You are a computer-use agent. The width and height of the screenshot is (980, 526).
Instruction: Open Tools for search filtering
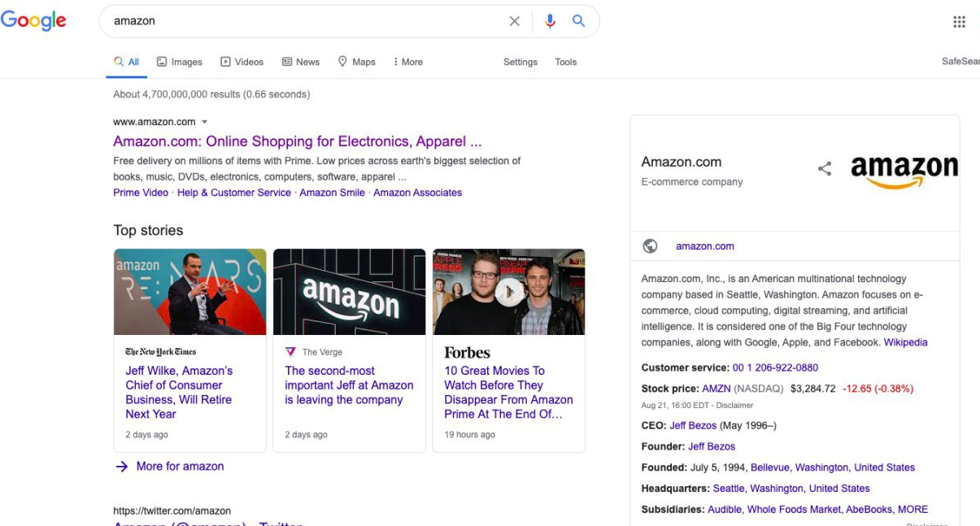coord(566,62)
